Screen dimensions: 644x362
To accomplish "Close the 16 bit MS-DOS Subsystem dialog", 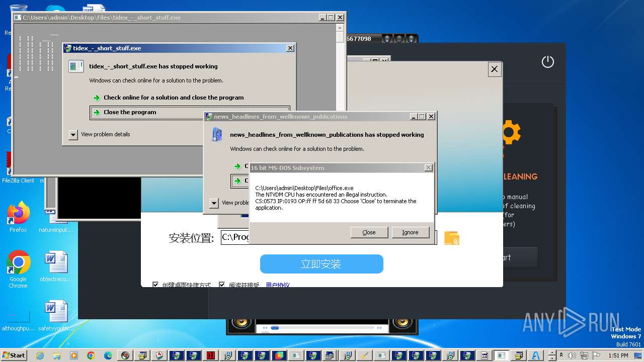I will [428, 168].
